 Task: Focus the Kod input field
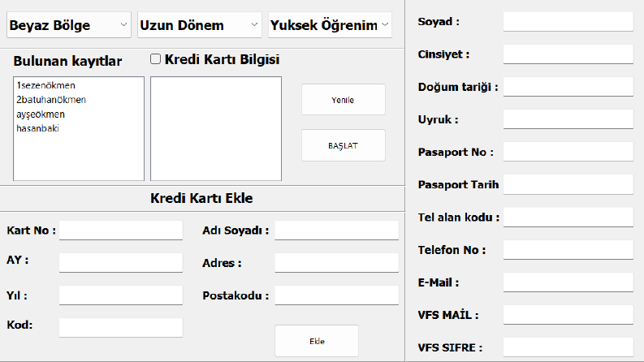(121, 328)
